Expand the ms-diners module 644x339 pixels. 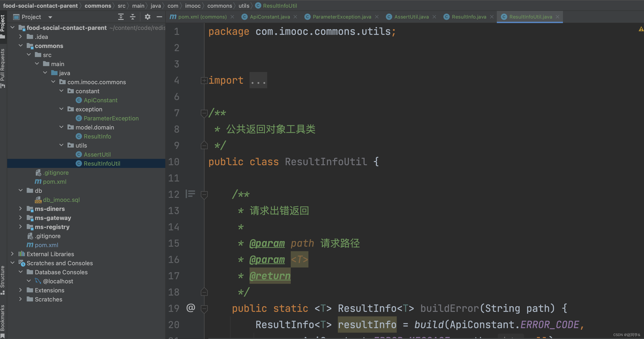pyautogui.click(x=21, y=209)
